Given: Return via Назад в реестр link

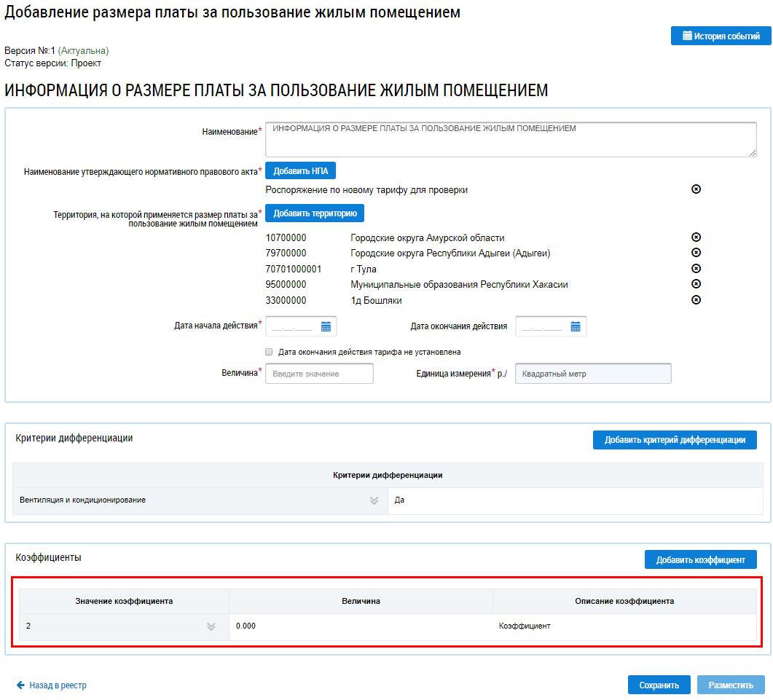Looking at the screenshot, I should (x=58, y=685).
